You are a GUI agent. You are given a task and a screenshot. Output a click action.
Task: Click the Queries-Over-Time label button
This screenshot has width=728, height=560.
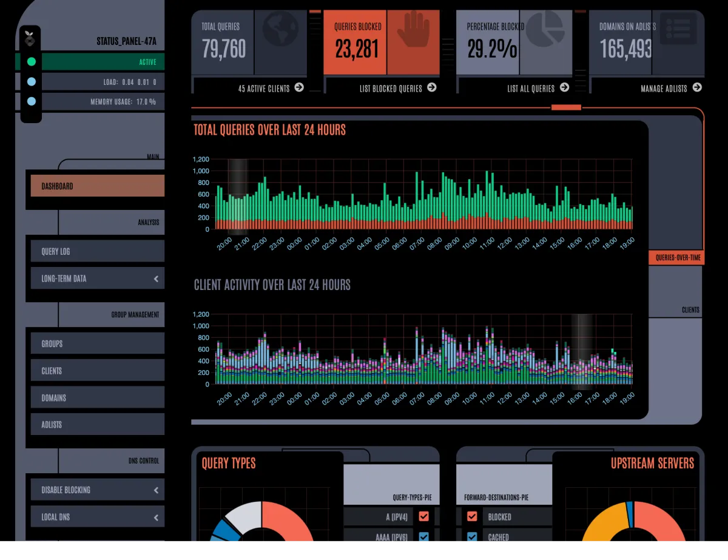click(x=678, y=258)
